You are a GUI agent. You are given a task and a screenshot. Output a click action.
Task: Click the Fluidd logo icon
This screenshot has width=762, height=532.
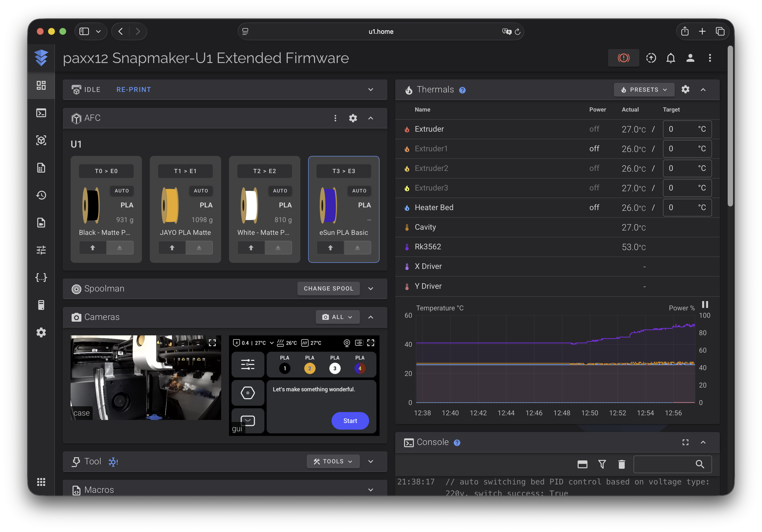coord(41,58)
